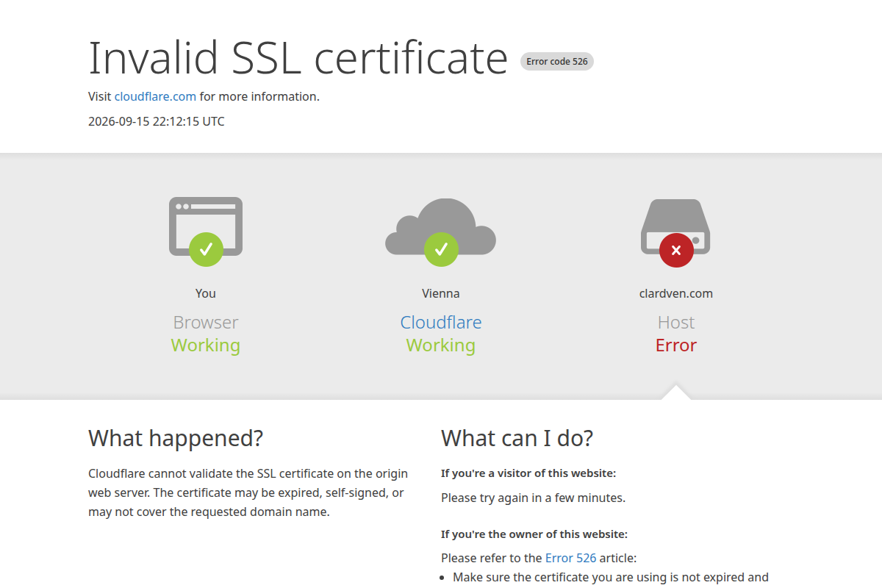Viewport: 882px width, 588px height.
Task: Open the cloudflare.com link for more information
Action: [155, 96]
